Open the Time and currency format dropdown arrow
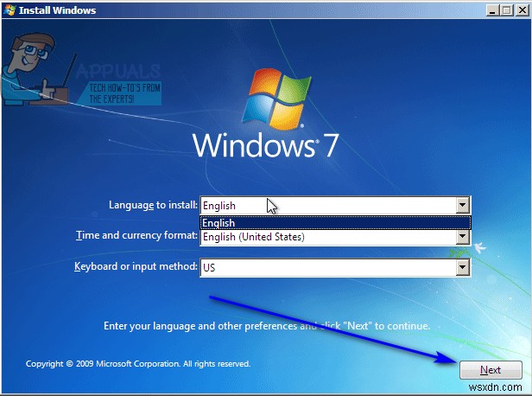Viewport: 532px width, 396px height. point(462,236)
